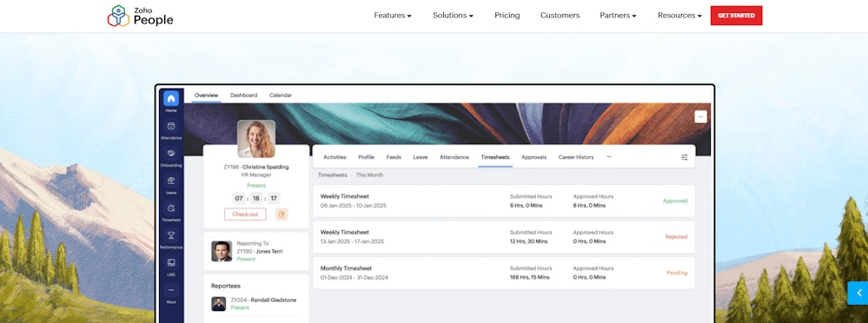This screenshot has width=868, height=323.
Task: Open the Weekly Timesheet 13-Jan-2025 row
Action: point(504,237)
